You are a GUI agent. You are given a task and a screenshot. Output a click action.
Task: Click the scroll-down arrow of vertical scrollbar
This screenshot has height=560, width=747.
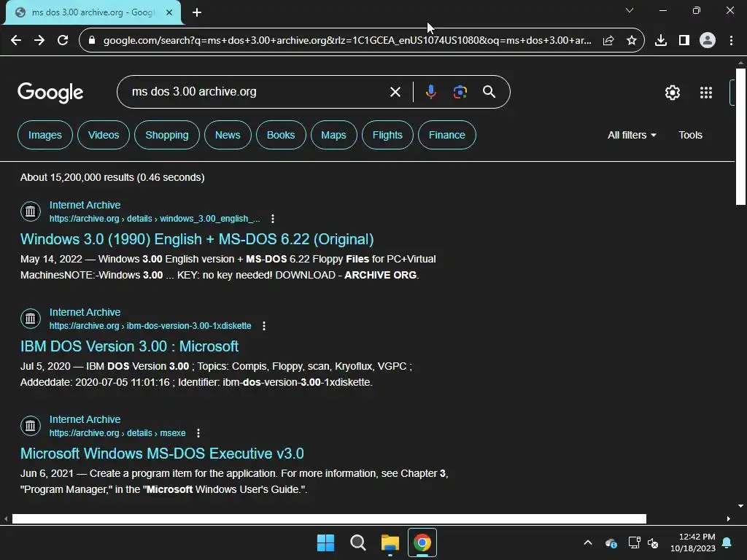(740, 506)
